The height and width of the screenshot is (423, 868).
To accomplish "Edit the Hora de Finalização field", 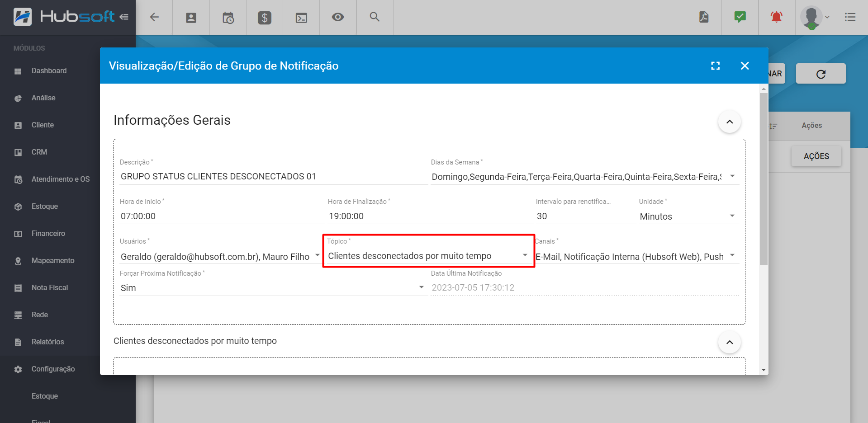I will tap(429, 216).
